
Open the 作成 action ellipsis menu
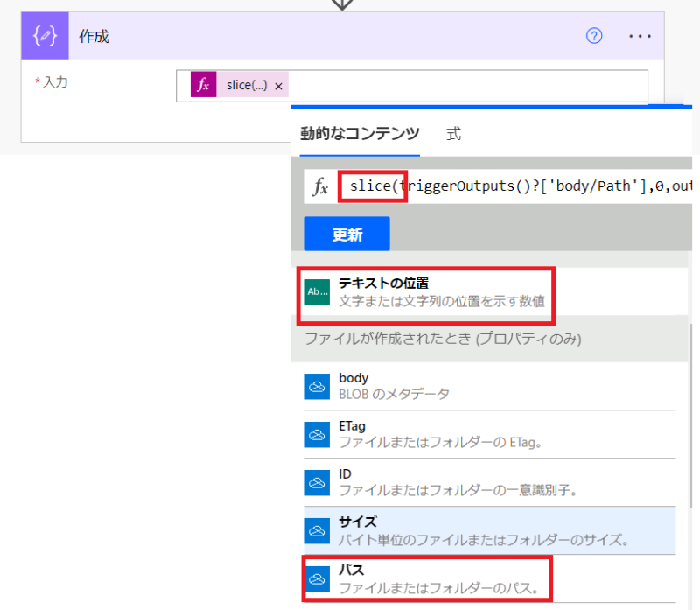coord(640,36)
